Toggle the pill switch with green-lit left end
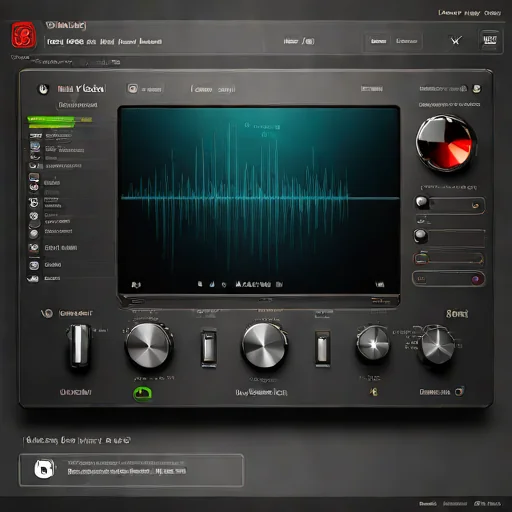 point(449,259)
